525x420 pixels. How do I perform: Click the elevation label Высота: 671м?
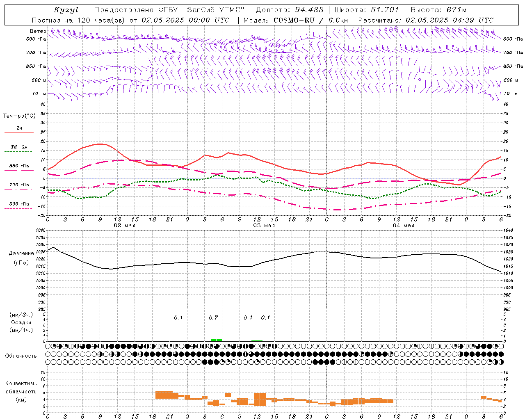tap(438, 10)
